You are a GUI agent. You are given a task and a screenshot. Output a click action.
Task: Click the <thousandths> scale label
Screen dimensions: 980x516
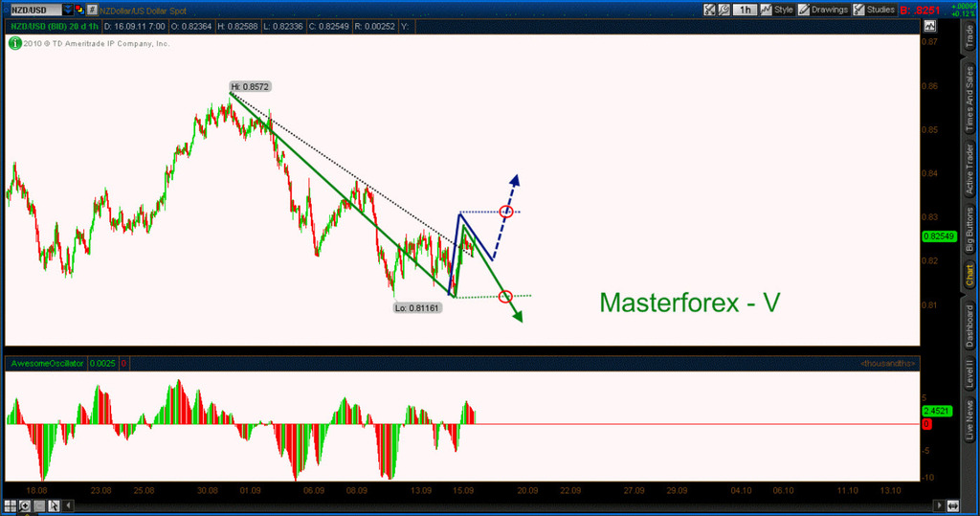tap(887, 364)
